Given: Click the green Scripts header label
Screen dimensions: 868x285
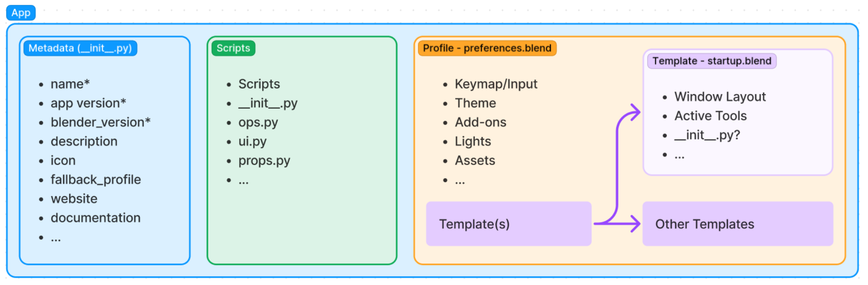Looking at the screenshot, I should pos(233,48).
